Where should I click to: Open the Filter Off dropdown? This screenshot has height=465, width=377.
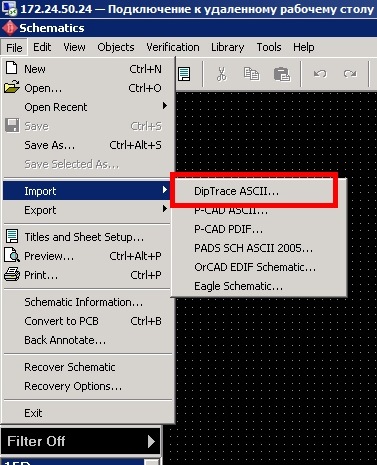81,441
